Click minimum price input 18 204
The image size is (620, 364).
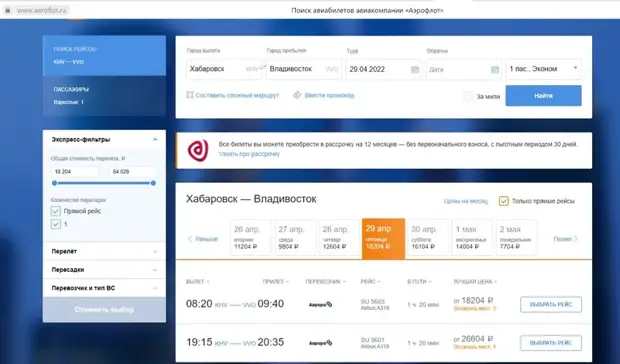point(75,172)
